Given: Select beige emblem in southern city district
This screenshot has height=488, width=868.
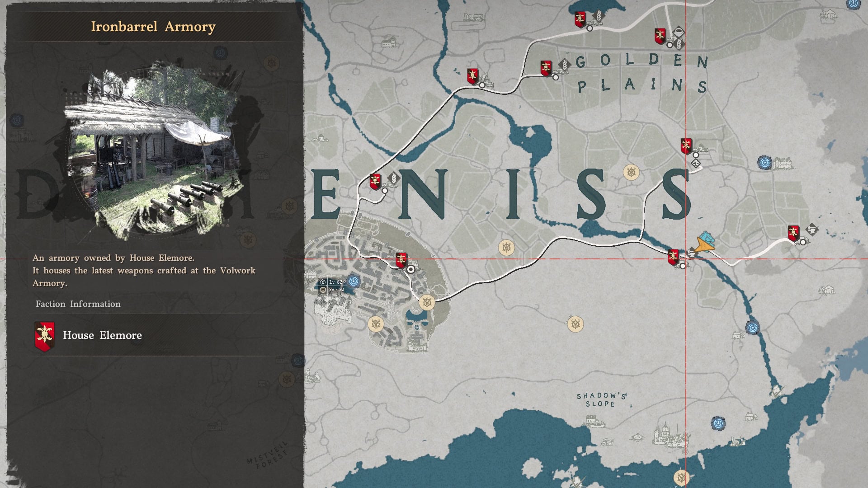Looking at the screenshot, I should (375, 324).
